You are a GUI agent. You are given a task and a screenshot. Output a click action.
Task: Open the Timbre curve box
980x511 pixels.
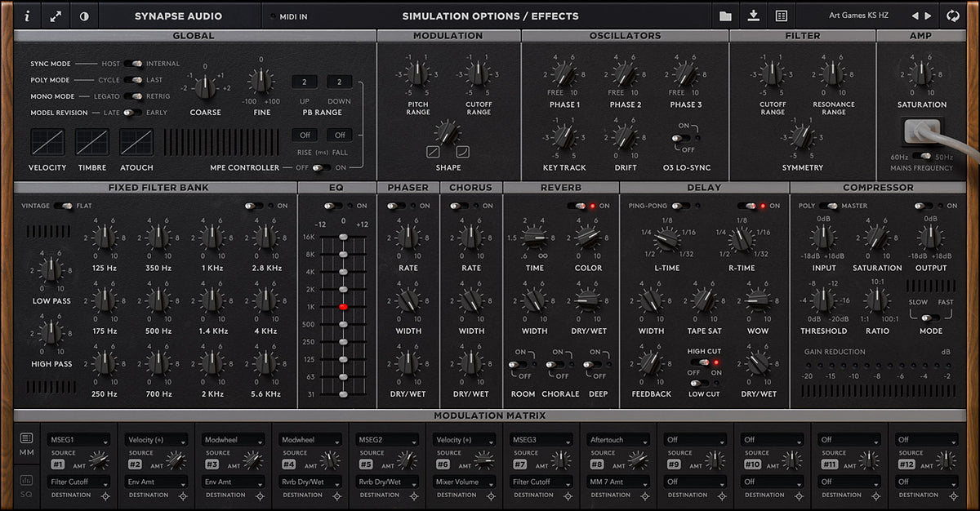click(91, 142)
